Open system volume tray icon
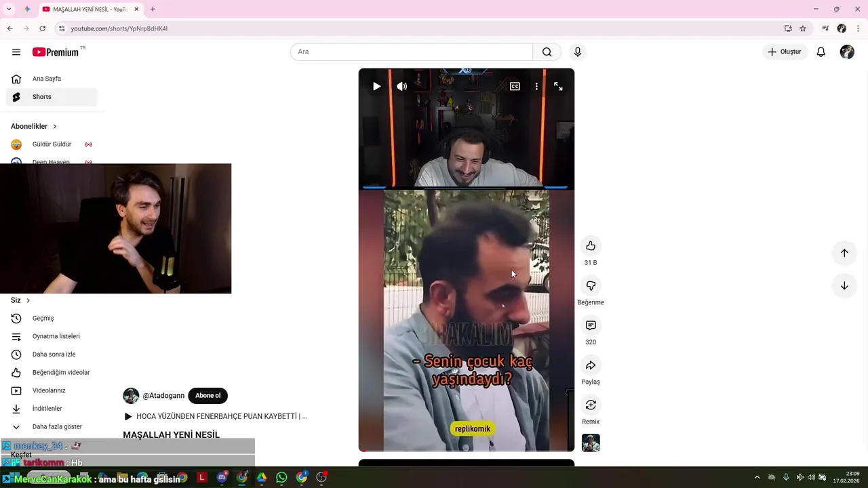 coord(811,478)
